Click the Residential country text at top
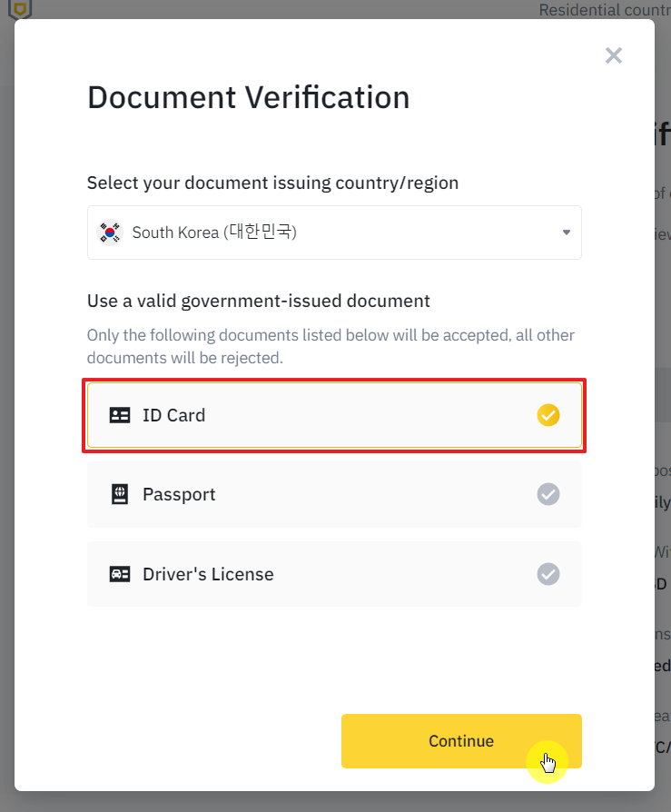Screen dimensions: 671x812 (x=604, y=9)
